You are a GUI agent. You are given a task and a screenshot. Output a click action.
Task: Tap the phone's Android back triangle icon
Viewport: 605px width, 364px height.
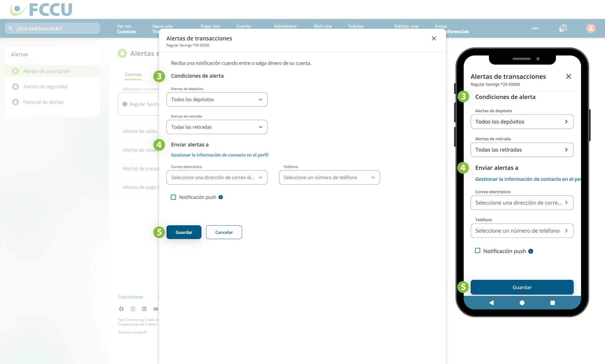(x=491, y=303)
